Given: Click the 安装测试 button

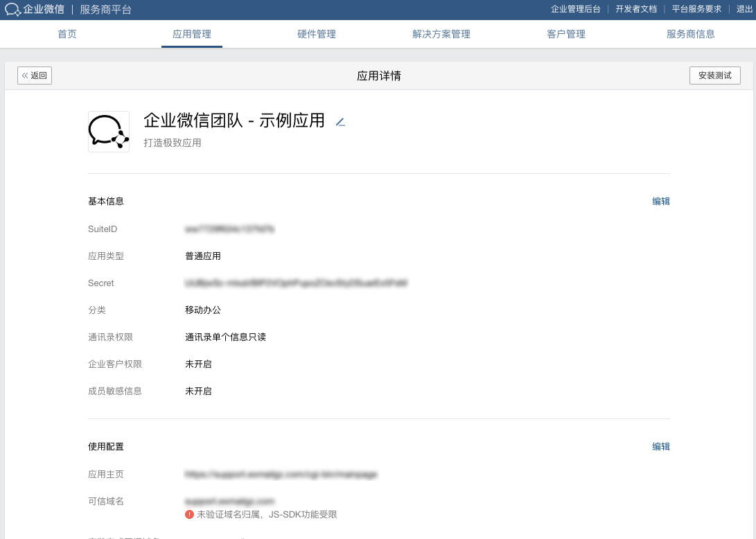Looking at the screenshot, I should [714, 76].
